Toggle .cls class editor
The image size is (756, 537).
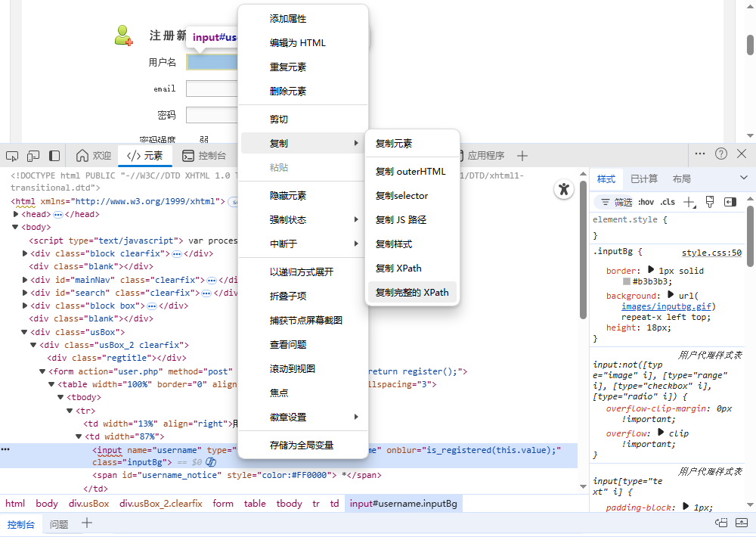pyautogui.click(x=668, y=202)
